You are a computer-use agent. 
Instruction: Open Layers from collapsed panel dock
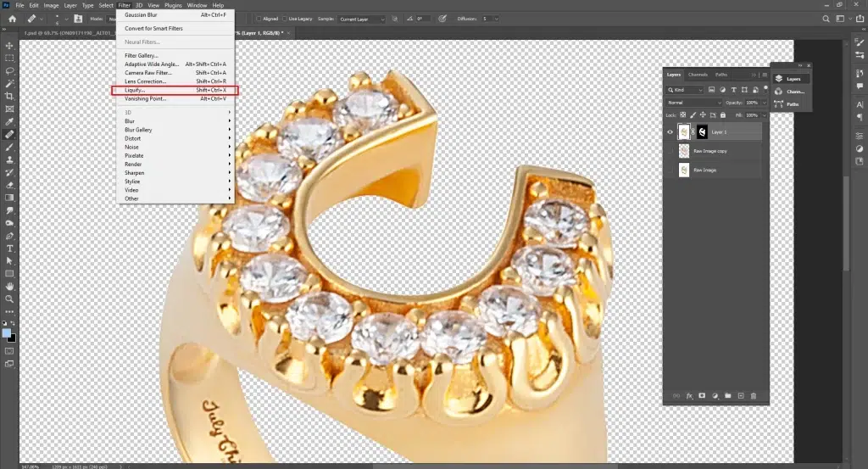(x=792, y=79)
